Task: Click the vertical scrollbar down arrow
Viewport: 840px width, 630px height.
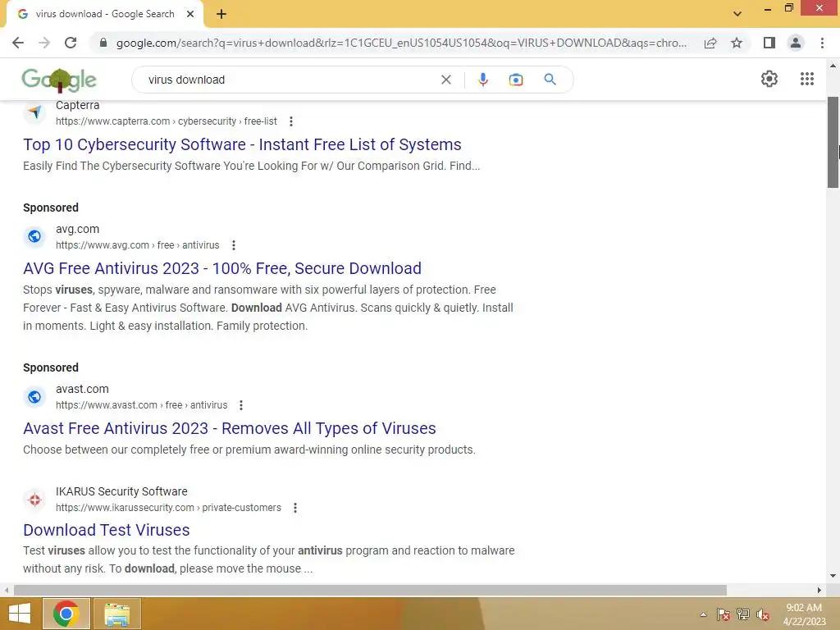Action: pyautogui.click(x=833, y=577)
